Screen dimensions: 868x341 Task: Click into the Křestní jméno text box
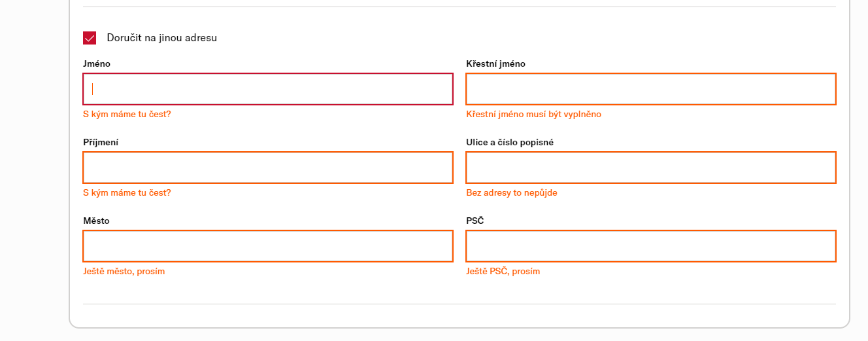click(651, 89)
